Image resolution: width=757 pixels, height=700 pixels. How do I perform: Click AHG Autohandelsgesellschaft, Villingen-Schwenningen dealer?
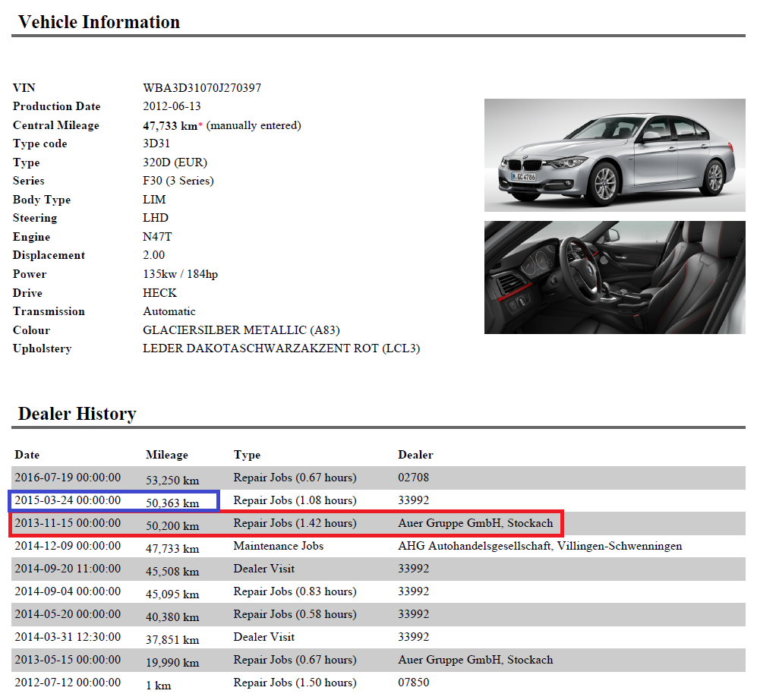[x=540, y=546]
